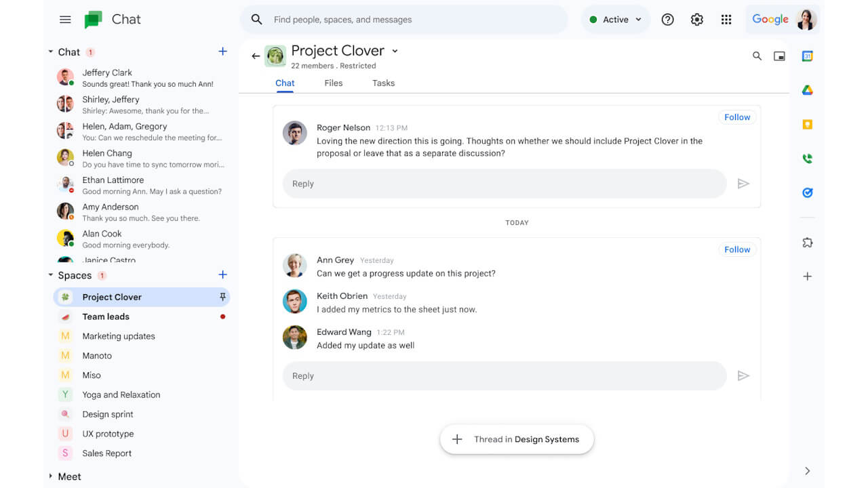Open Google Drive from the side panel
868x488 pixels.
[807, 90]
